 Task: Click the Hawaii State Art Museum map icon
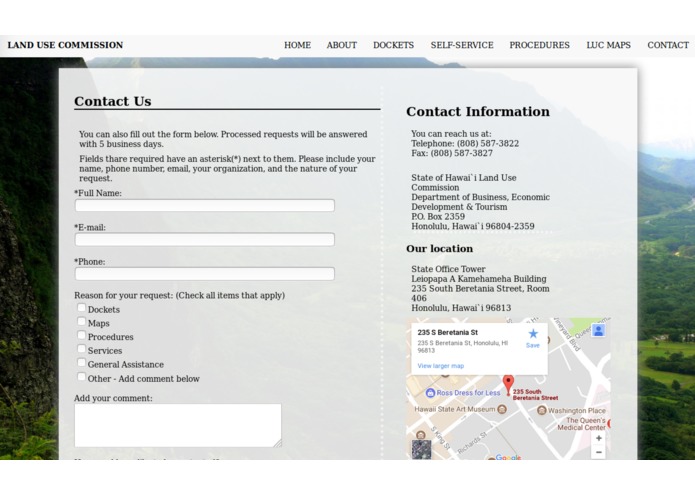point(502,409)
